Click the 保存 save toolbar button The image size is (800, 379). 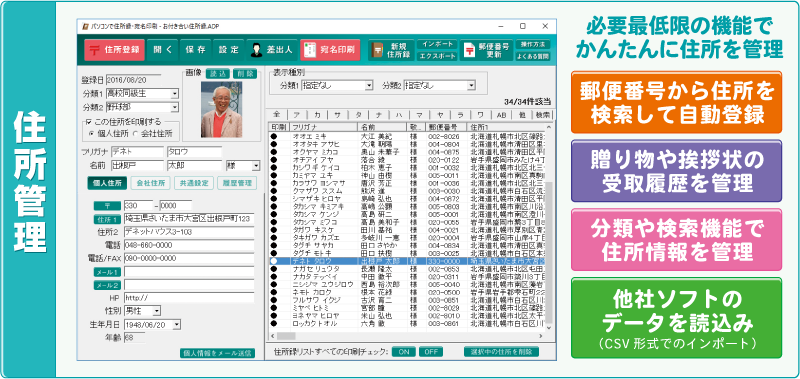(x=195, y=50)
